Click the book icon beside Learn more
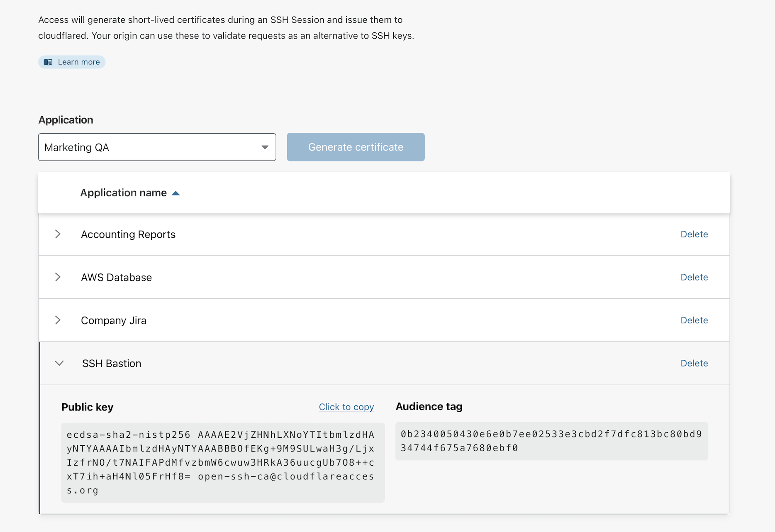Image resolution: width=775 pixels, height=532 pixels. tap(48, 62)
